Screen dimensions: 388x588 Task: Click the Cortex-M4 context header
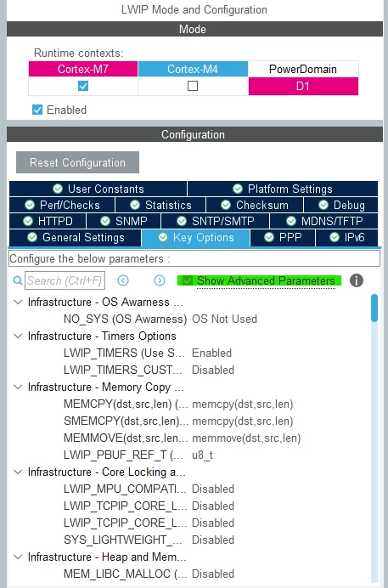[193, 69]
